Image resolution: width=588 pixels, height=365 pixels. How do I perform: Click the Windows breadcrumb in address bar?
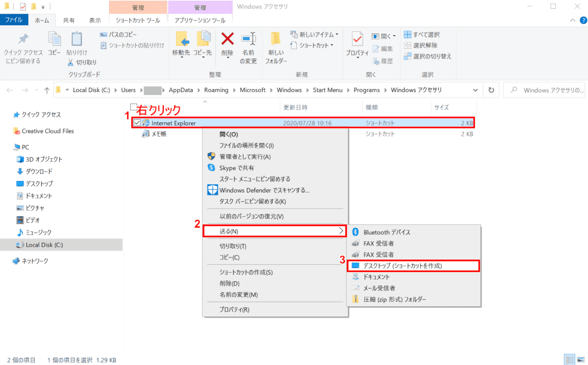tap(289, 90)
